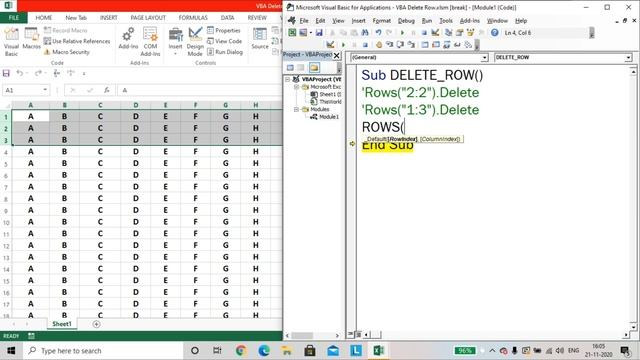The height and width of the screenshot is (360, 640).
Task: Open Windows Start menu
Action: (11, 351)
